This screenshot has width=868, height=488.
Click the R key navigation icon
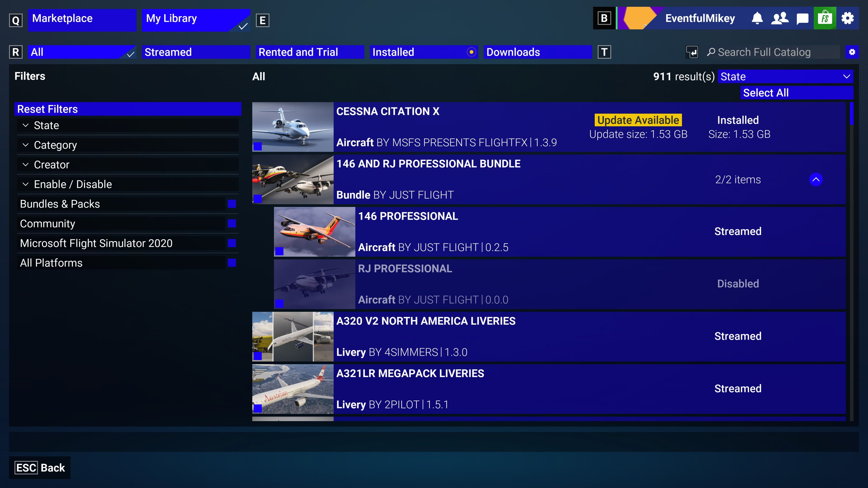pos(16,52)
